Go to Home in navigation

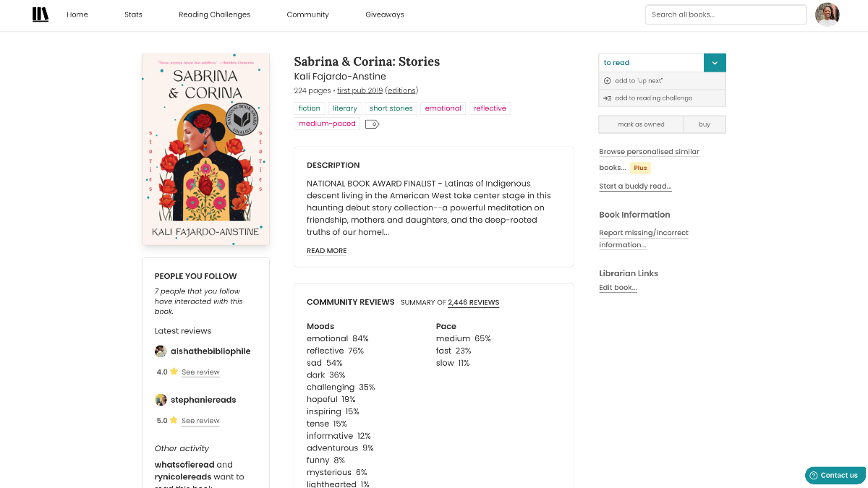coord(77,14)
